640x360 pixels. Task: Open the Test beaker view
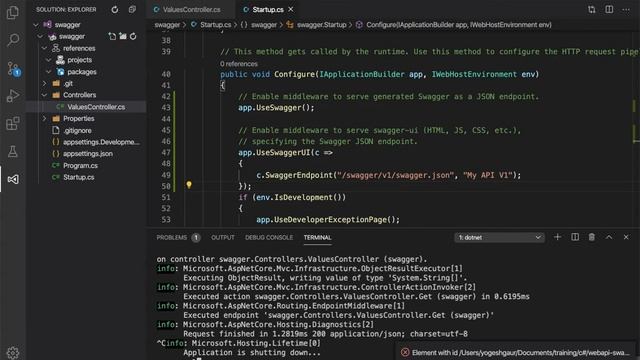(13, 151)
